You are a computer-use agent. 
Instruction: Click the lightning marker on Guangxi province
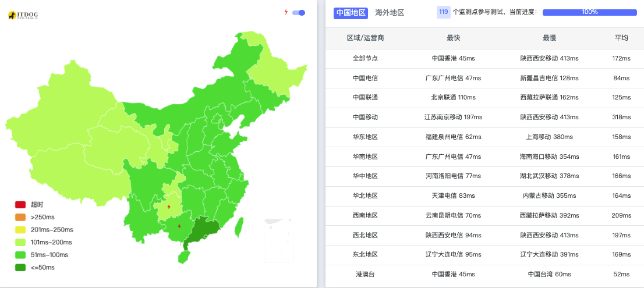coord(179,226)
